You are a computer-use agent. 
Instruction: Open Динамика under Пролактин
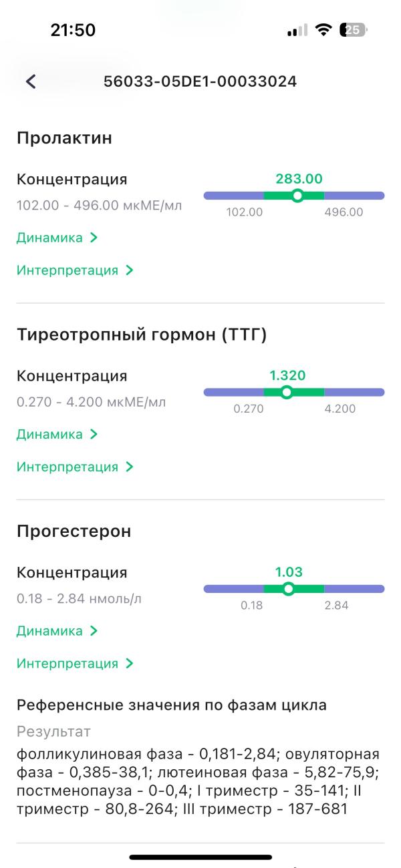pyautogui.click(x=57, y=238)
